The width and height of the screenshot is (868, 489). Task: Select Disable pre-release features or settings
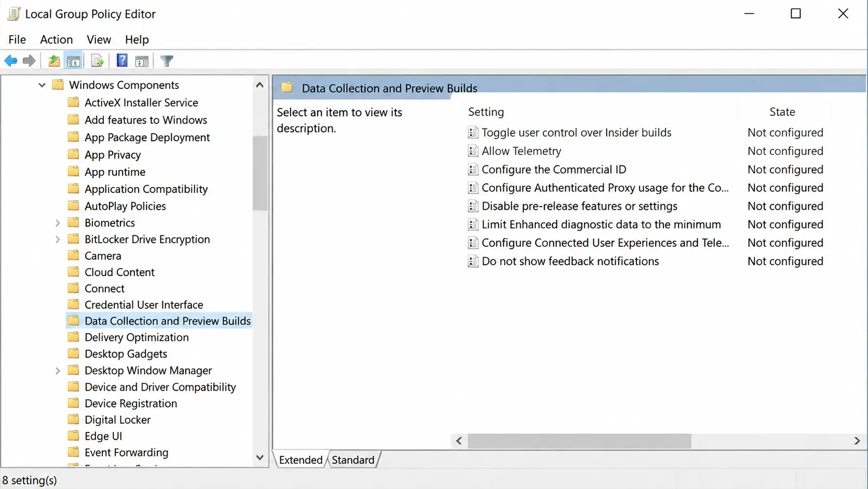click(x=579, y=206)
